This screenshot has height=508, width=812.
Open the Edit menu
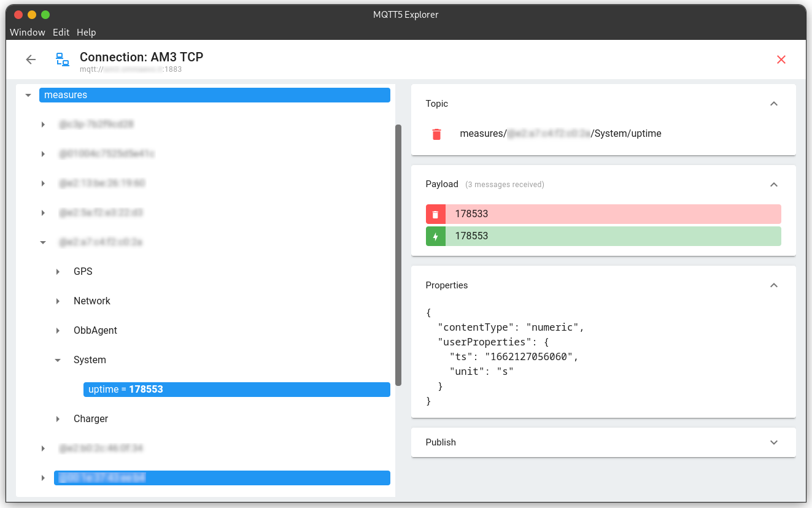pyautogui.click(x=61, y=33)
